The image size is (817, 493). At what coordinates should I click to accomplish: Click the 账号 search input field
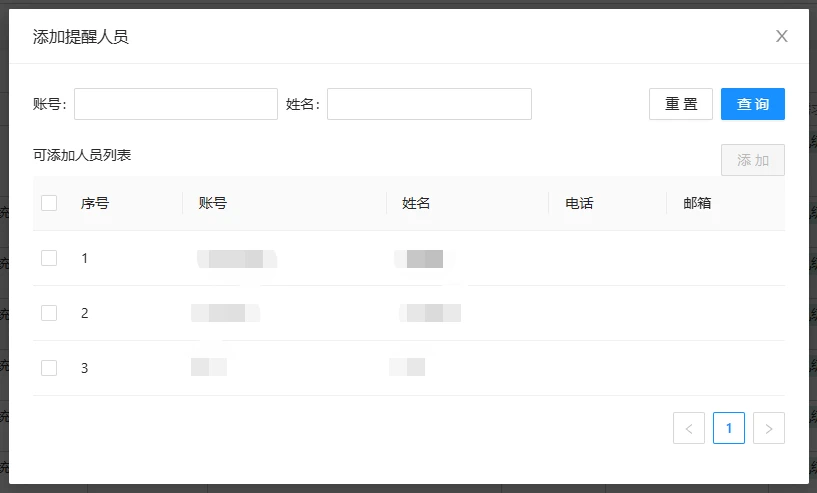(176, 104)
